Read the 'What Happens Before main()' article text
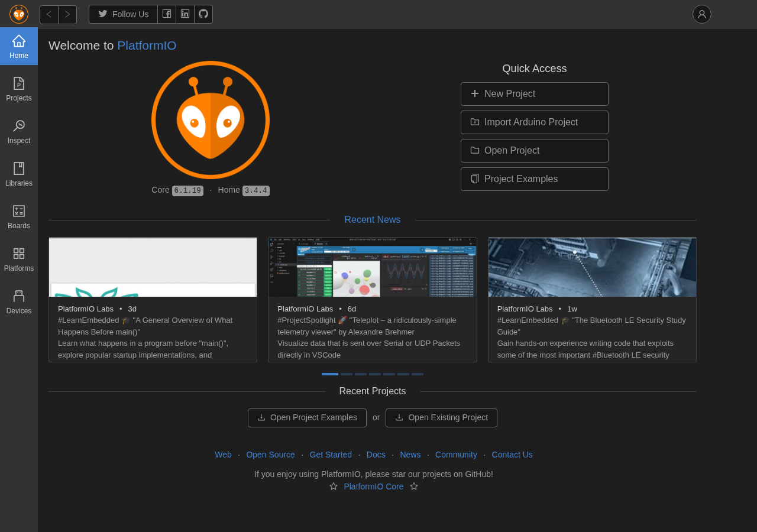 click(153, 338)
